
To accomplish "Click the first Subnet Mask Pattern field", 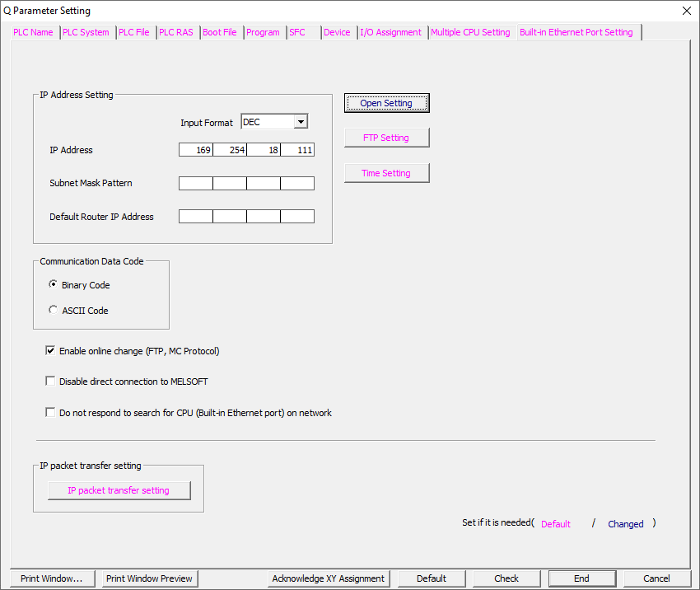I will [196, 183].
